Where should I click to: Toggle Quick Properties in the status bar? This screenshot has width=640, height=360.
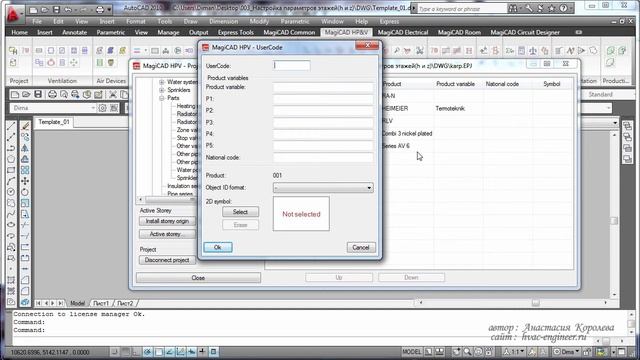tap(213, 352)
